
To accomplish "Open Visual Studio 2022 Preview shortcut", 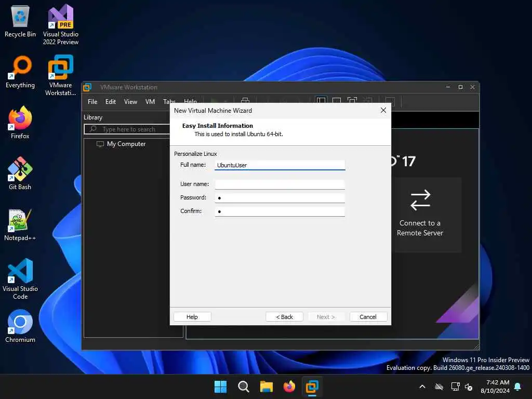I will 61,25.
